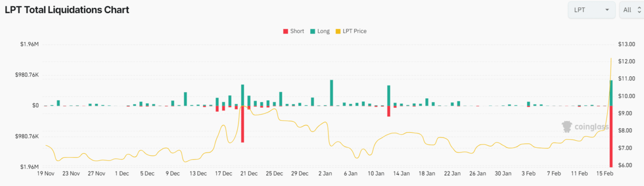Toggle LPT Price line legend label
This screenshot has height=186, width=644.
(x=354, y=31)
